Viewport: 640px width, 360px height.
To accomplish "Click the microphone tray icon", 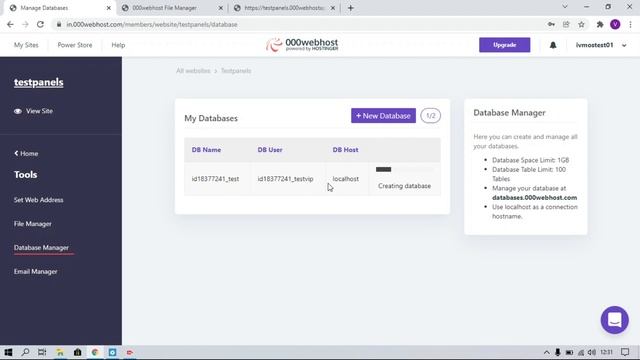I will click(x=558, y=352).
